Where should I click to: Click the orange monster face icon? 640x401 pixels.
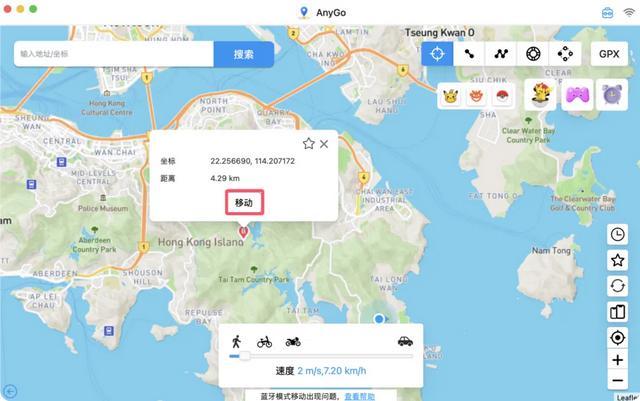pyautogui.click(x=476, y=96)
